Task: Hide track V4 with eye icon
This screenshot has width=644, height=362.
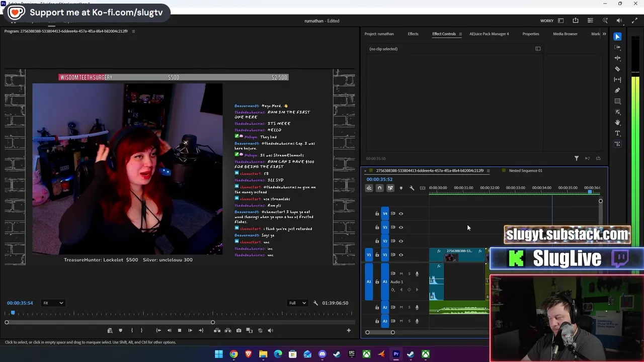Action: tap(401, 214)
